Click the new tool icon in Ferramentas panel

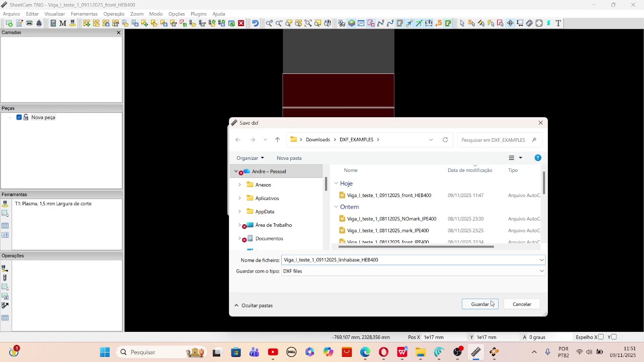coord(5,204)
